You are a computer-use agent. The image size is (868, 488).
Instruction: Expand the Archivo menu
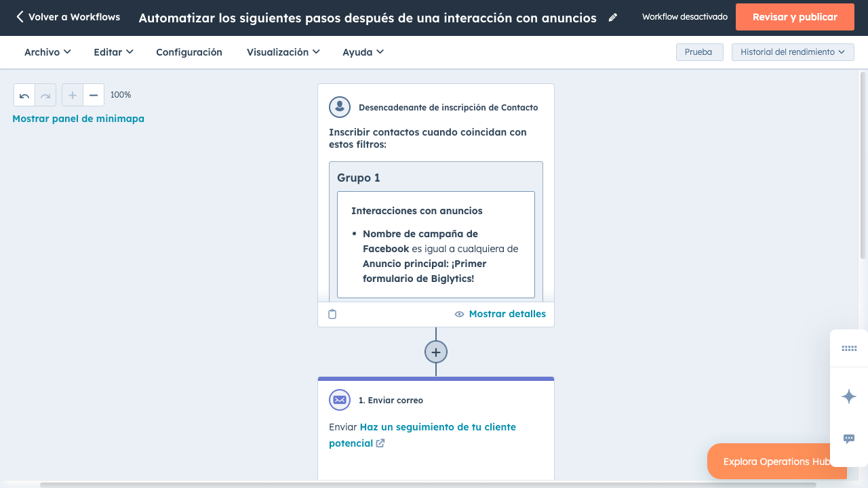(x=47, y=52)
